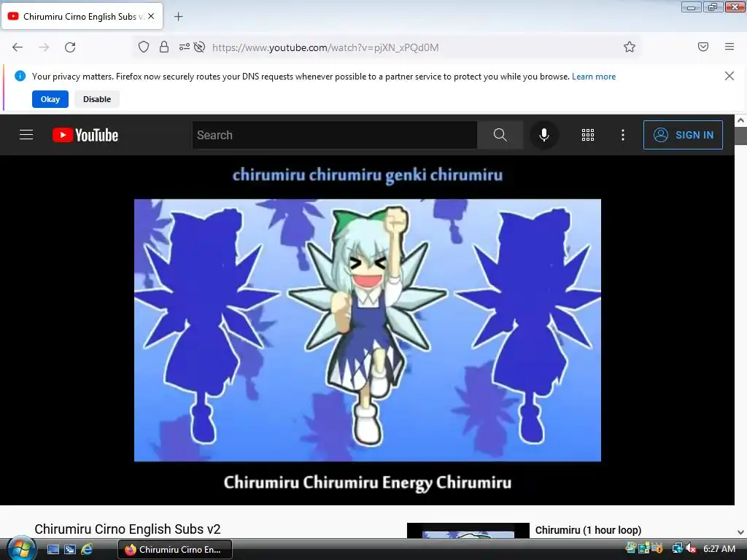Screen dimensions: 747x560
Task: Click the muted volume tray icon
Action: (x=691, y=548)
